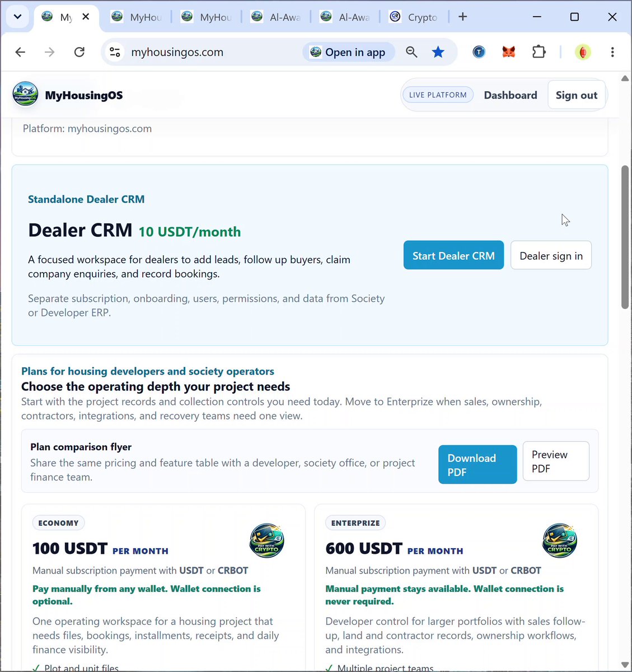
Task: Switch to the second Al-Awa tab
Action: (345, 17)
